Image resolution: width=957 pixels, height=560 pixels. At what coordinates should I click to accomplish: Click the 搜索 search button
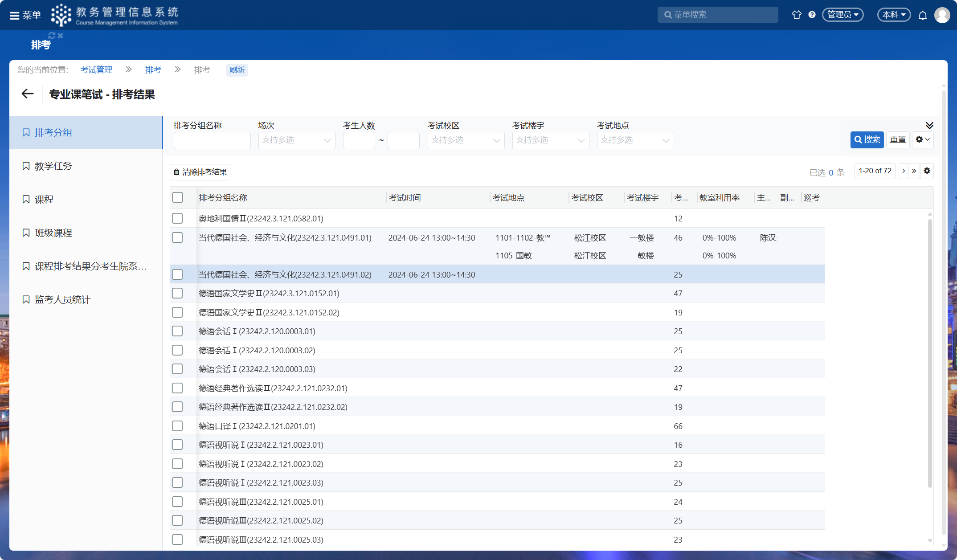coord(867,140)
